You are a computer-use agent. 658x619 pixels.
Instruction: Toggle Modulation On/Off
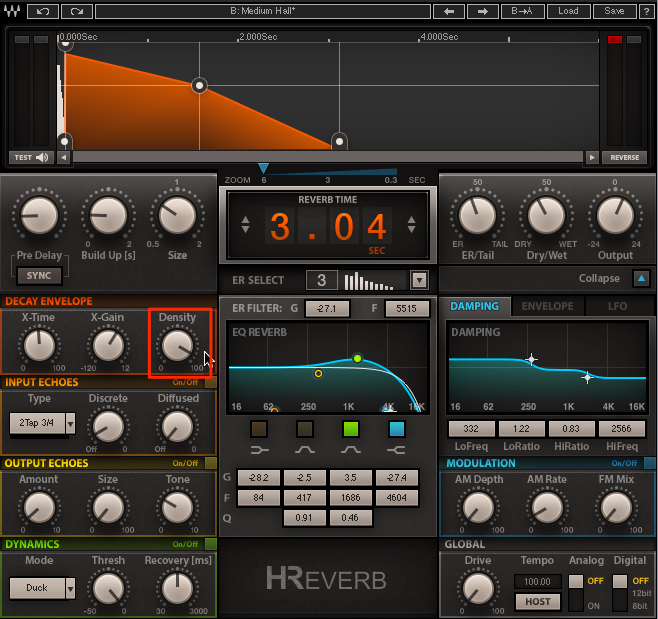(x=650, y=463)
